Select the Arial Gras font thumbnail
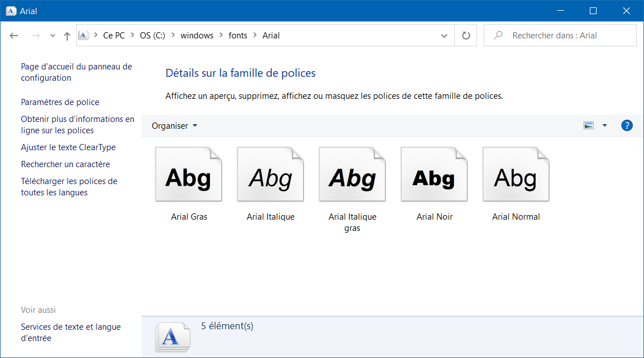Image resolution: width=644 pixels, height=358 pixels. (x=189, y=174)
